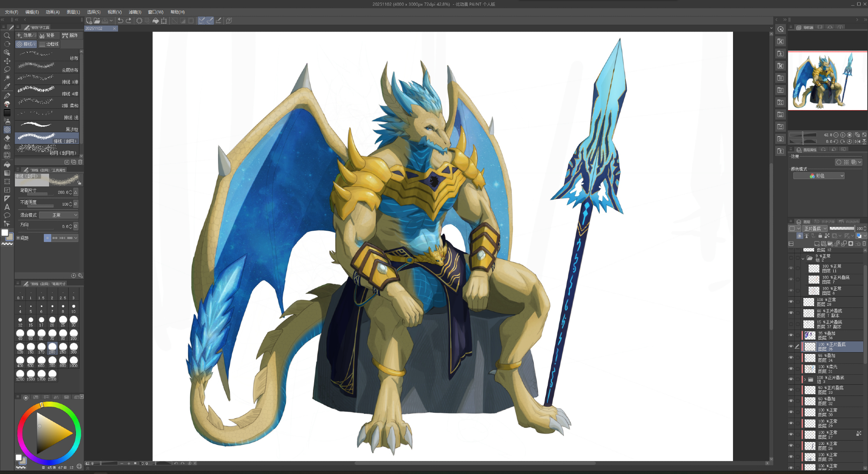
Task: Click the Undo arrow in the top toolbar
Action: point(120,20)
